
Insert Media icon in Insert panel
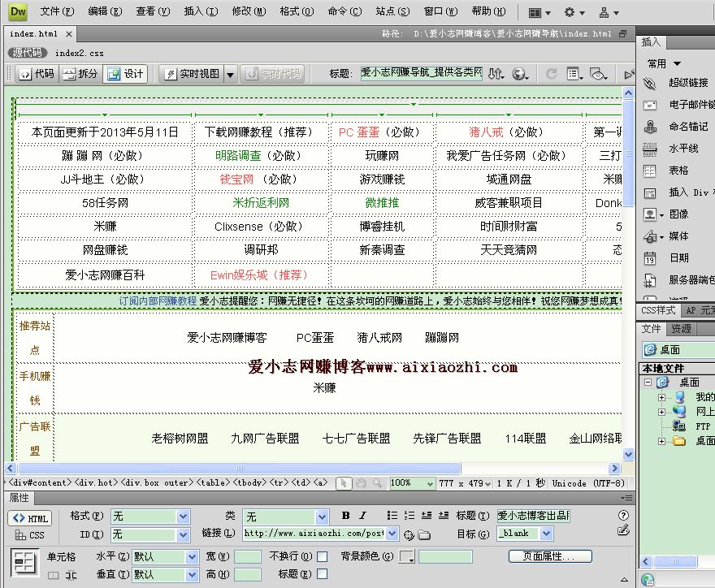[650, 236]
